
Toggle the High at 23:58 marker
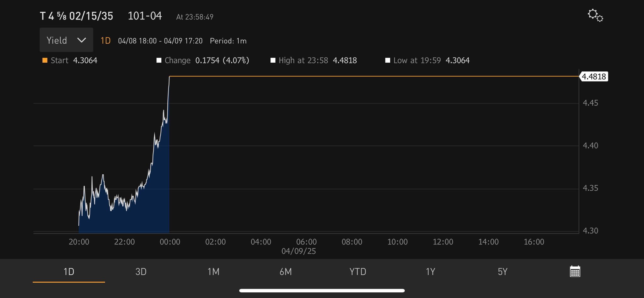(x=273, y=60)
